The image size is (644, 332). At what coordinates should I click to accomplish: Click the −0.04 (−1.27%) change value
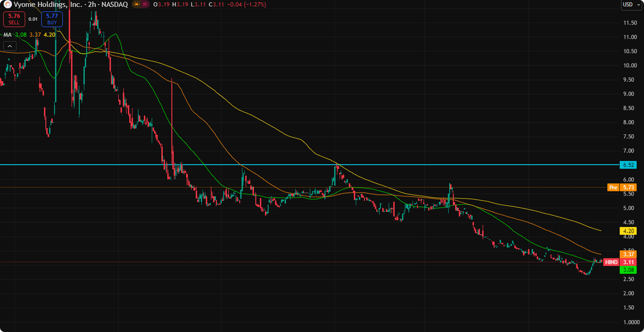[247, 4]
